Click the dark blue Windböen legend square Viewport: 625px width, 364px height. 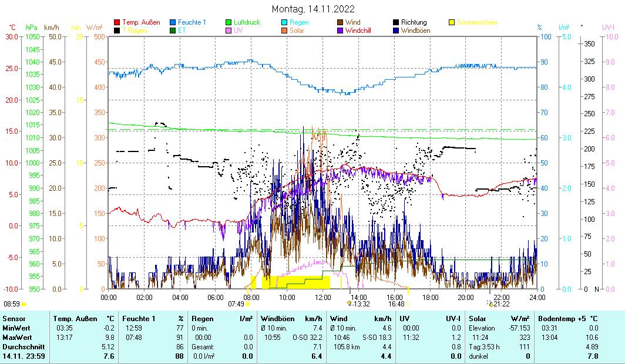point(396,30)
